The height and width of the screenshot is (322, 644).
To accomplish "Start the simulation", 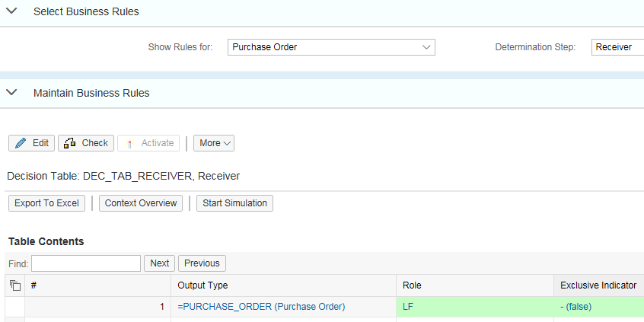I will [235, 203].
